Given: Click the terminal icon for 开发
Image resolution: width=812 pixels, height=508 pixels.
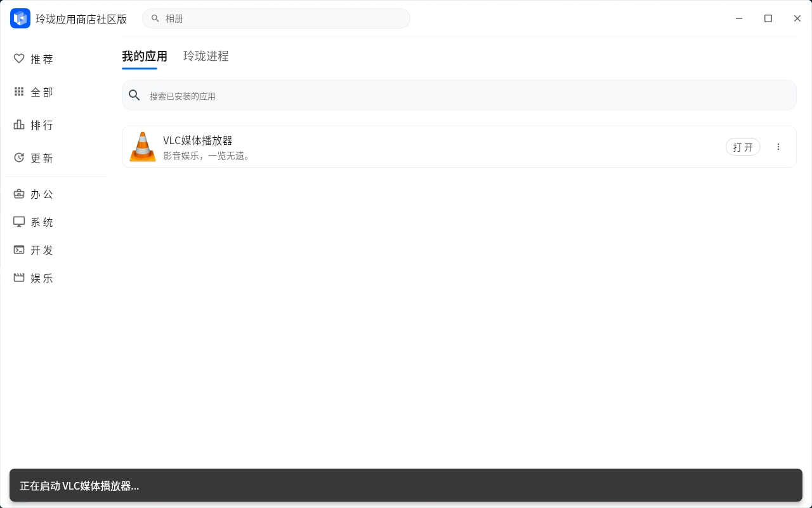Looking at the screenshot, I should click(19, 250).
